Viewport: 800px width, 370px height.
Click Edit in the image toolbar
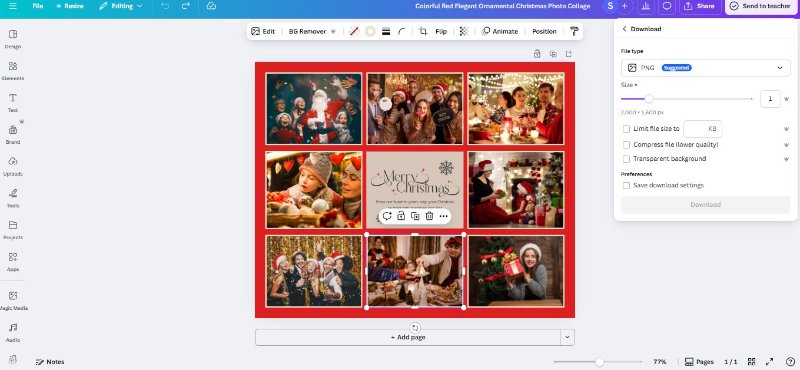[x=263, y=31]
